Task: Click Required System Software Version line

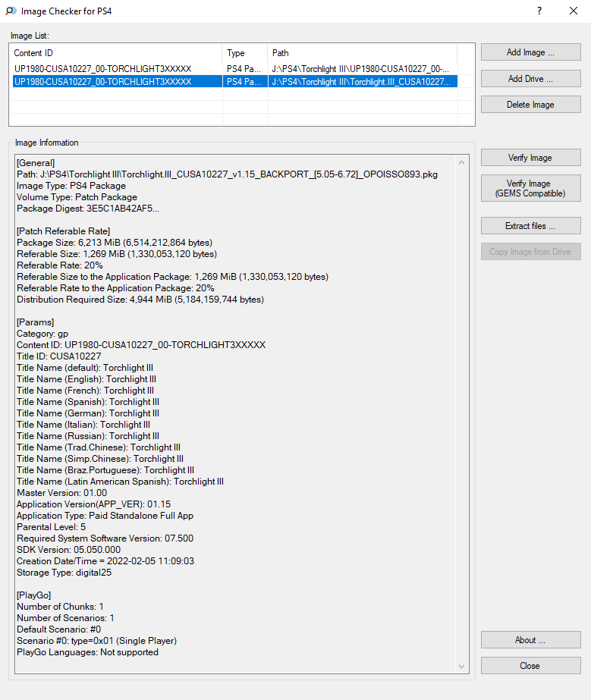Action: 105,538
